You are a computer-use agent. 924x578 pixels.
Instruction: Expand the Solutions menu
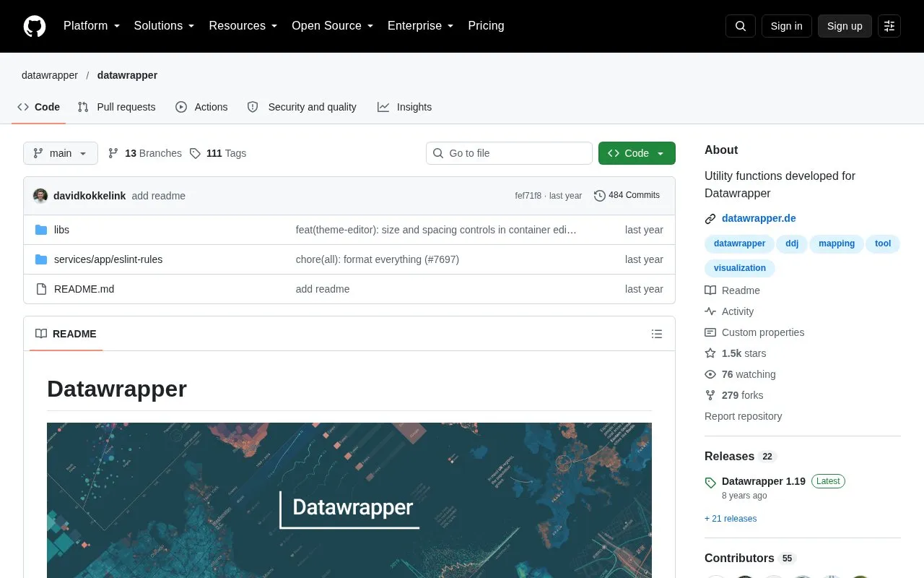pyautogui.click(x=165, y=26)
